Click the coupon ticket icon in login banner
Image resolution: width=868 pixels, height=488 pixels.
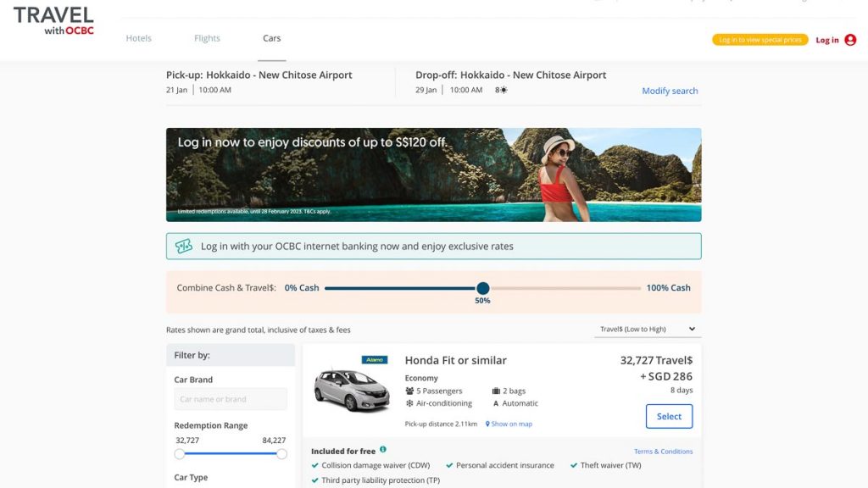(x=184, y=247)
